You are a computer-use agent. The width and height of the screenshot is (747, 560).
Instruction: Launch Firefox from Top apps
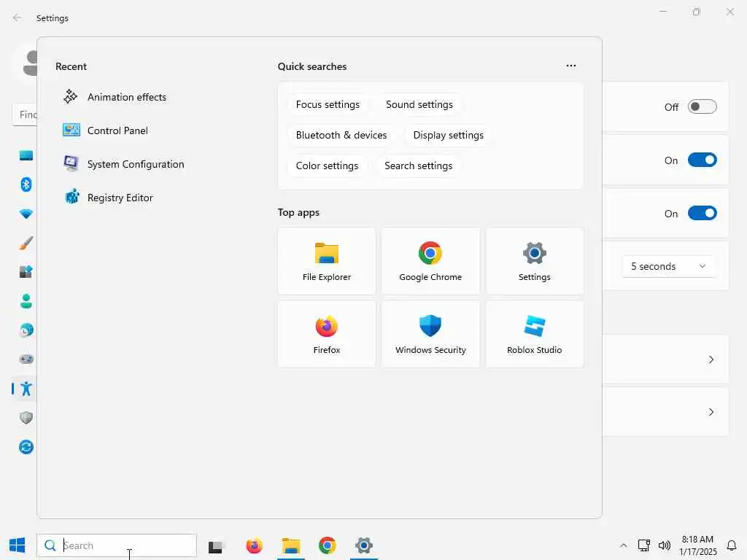326,334
